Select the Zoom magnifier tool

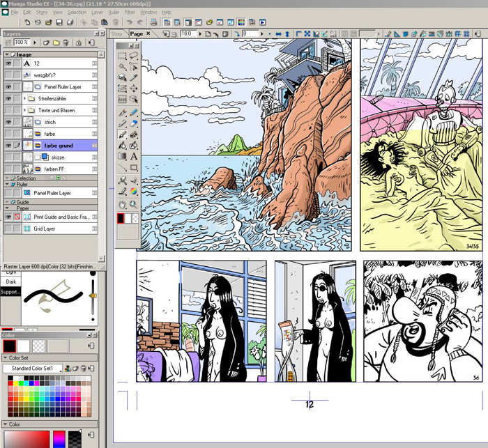pos(133,204)
